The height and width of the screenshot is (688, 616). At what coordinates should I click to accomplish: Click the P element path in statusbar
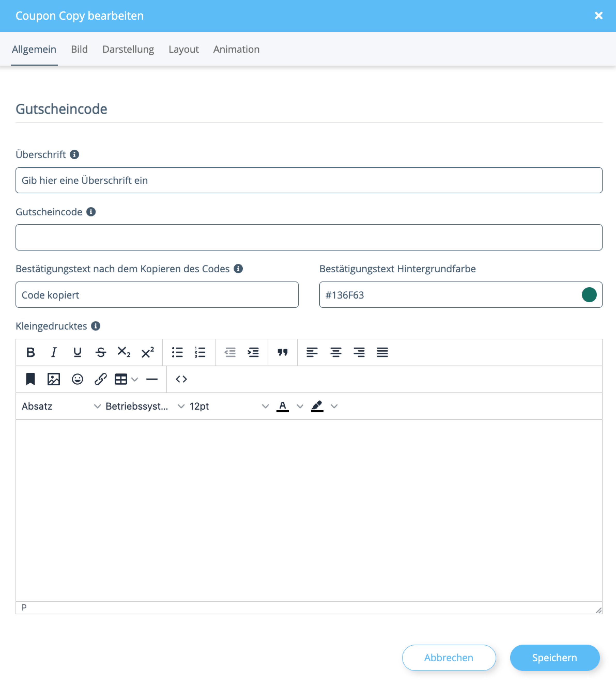(24, 607)
